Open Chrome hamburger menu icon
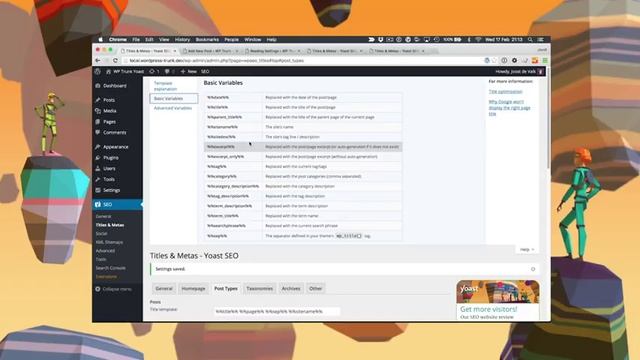 (x=545, y=60)
